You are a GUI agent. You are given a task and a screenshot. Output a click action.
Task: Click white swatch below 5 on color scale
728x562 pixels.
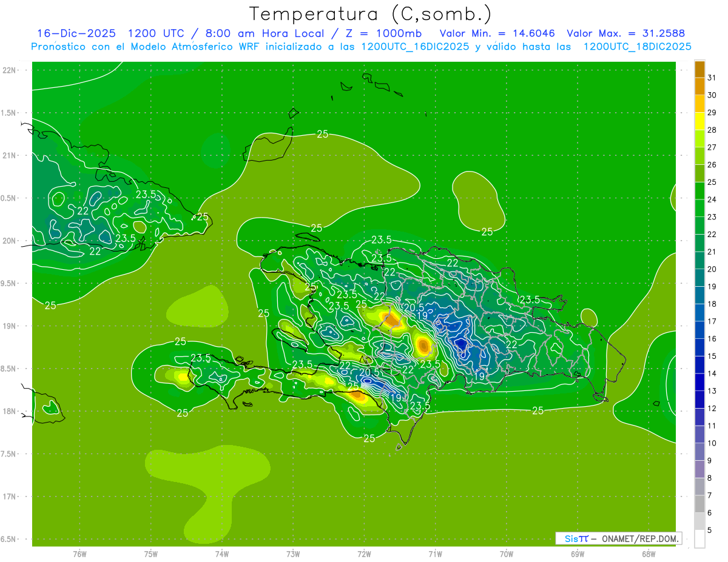click(699, 539)
